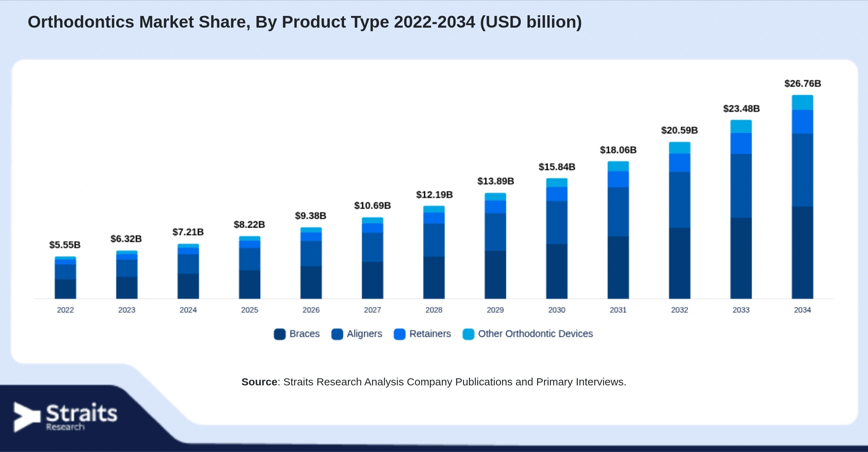
Task: Click the 2032 axis label
Action: (680, 310)
